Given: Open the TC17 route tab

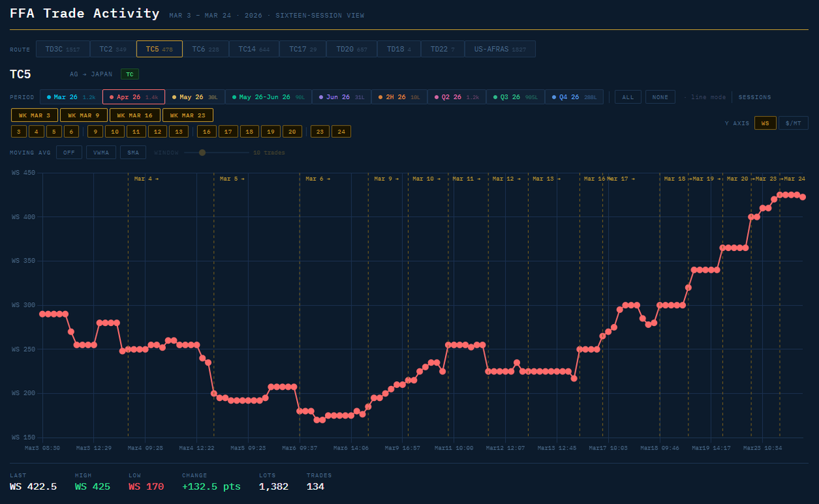Looking at the screenshot, I should coord(303,49).
